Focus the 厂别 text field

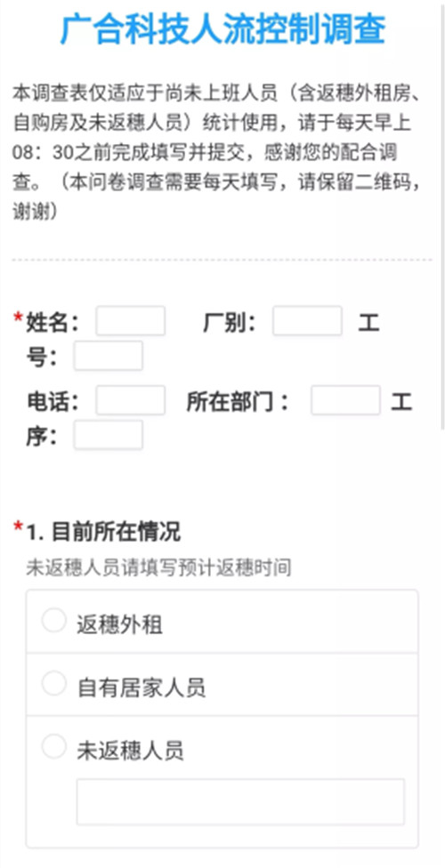307,320
